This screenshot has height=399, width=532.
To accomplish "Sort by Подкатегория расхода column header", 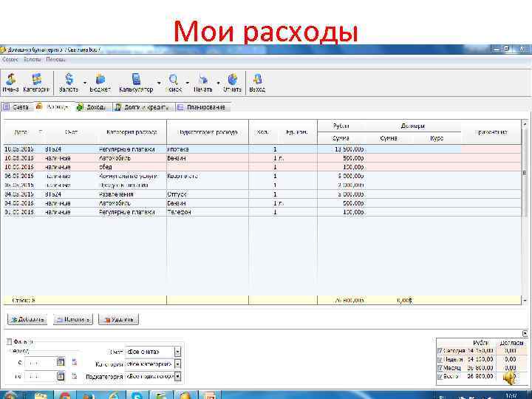I will tap(208, 132).
